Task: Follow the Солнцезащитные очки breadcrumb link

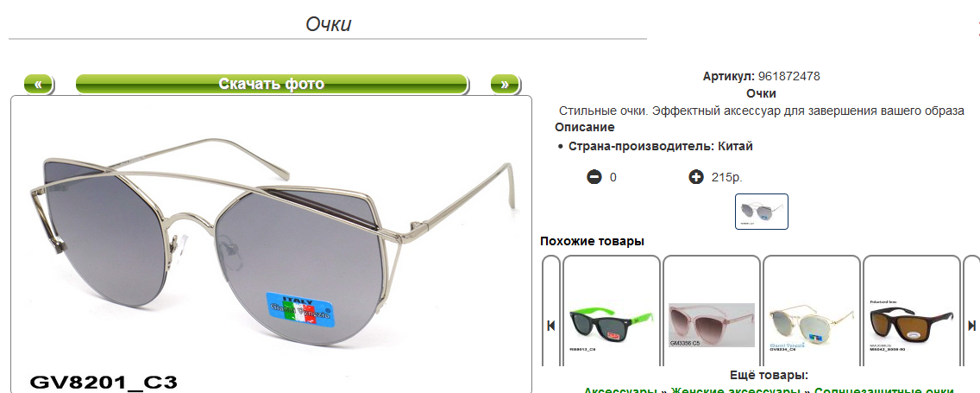Action: (x=883, y=390)
